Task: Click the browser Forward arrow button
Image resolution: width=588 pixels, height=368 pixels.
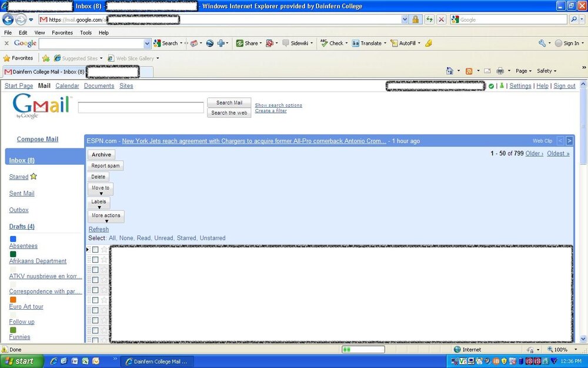Action: point(21,19)
